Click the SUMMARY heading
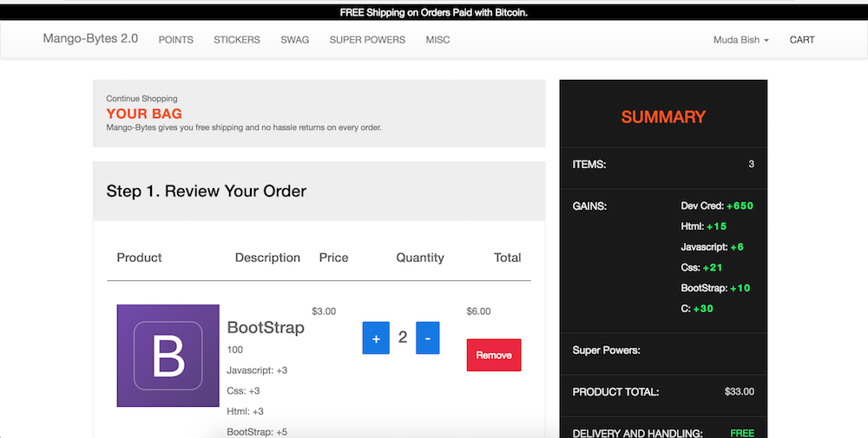This screenshot has width=868, height=438. coord(663,117)
